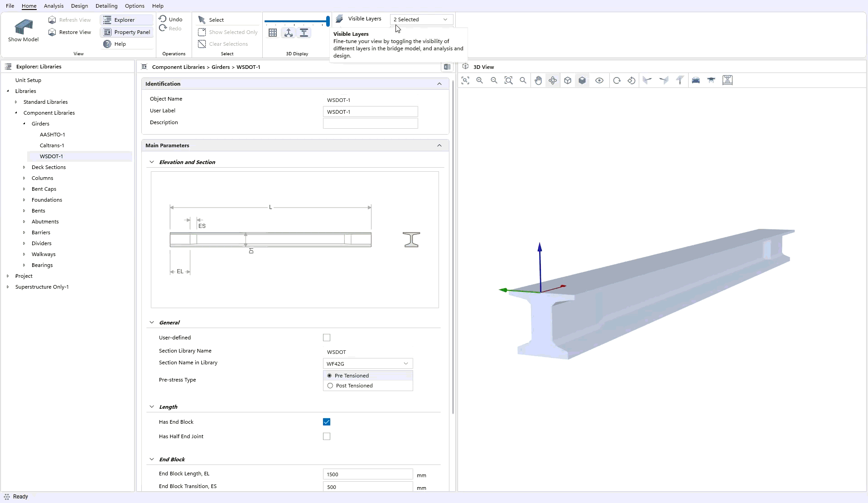The image size is (868, 503).
Task: Enable the User-defined checkbox
Action: (327, 338)
